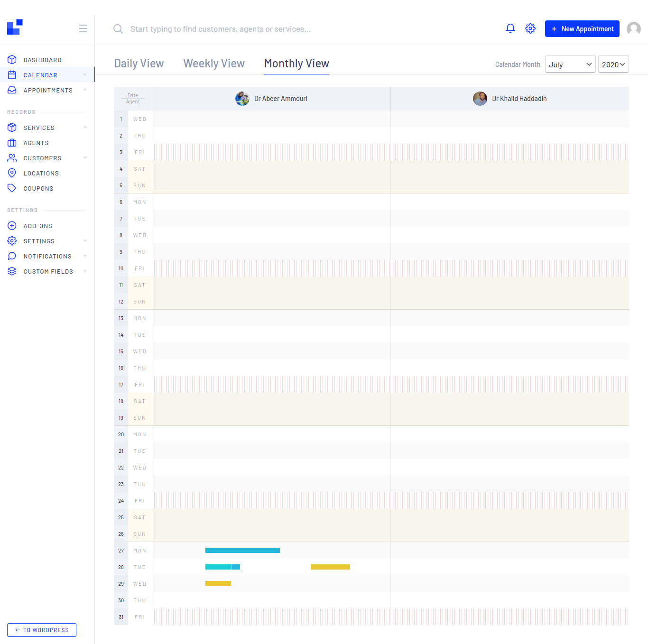
Task: Click the New Appointment button
Action: tap(582, 28)
